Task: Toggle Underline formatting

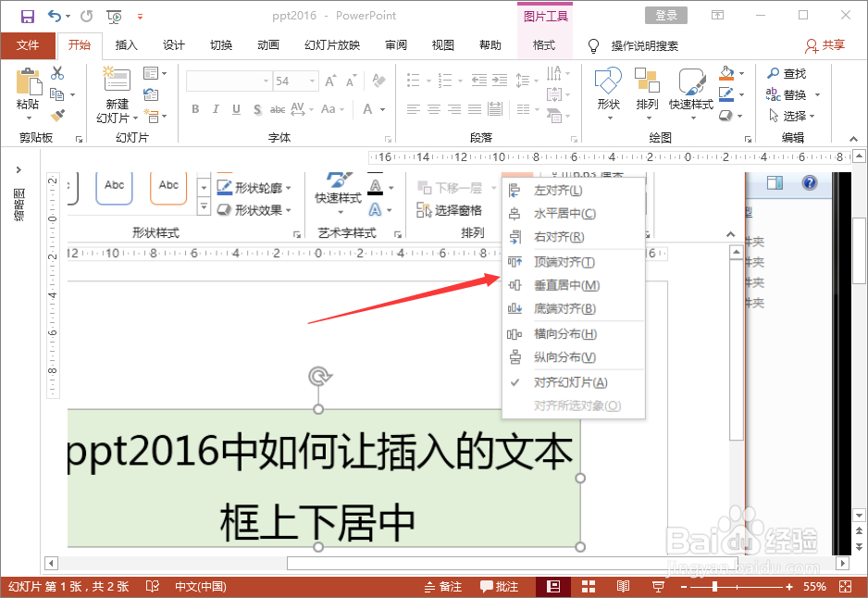Action: click(236, 109)
